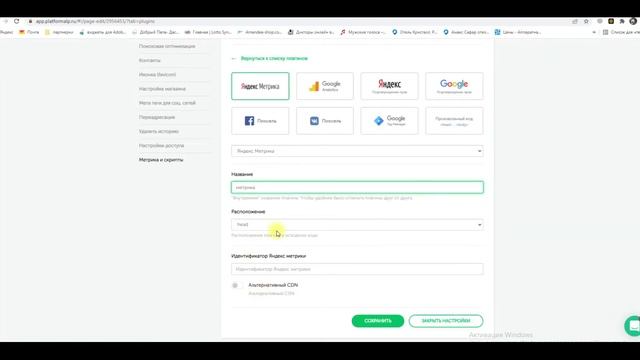Select the Facebook pixel card

coord(260,121)
